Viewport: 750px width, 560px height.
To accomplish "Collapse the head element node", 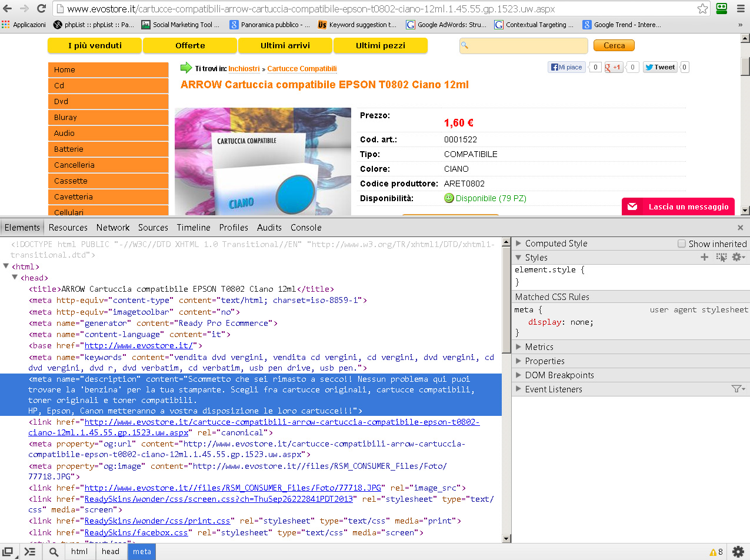I will click(15, 278).
